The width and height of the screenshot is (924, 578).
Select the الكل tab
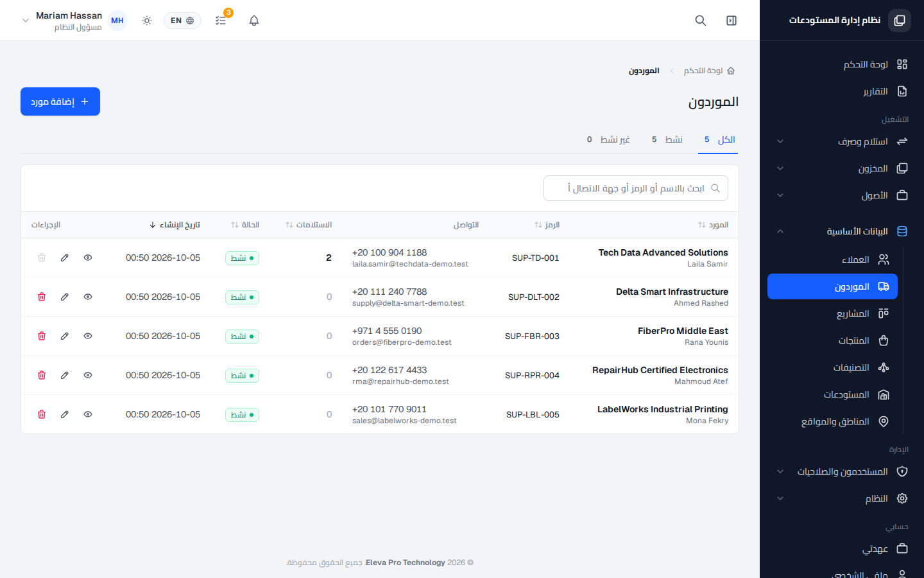718,139
